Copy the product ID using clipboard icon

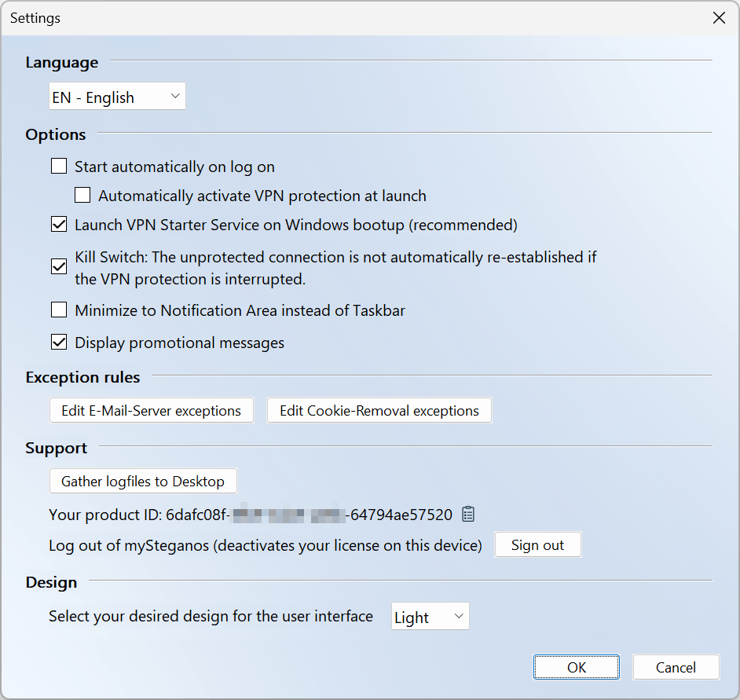point(468,514)
